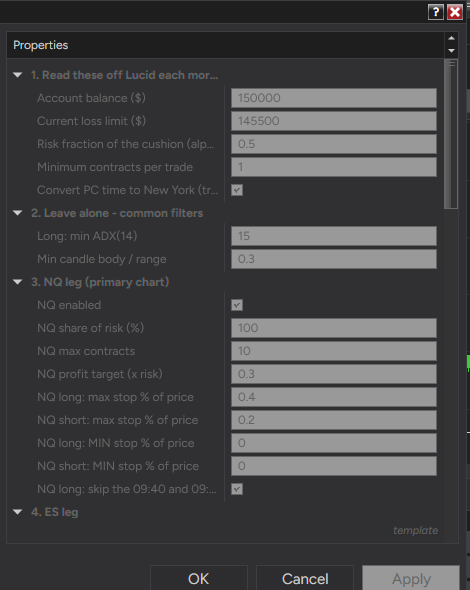The image size is (470, 590).
Task: Edit the NQ max contracts field
Action: point(334,351)
